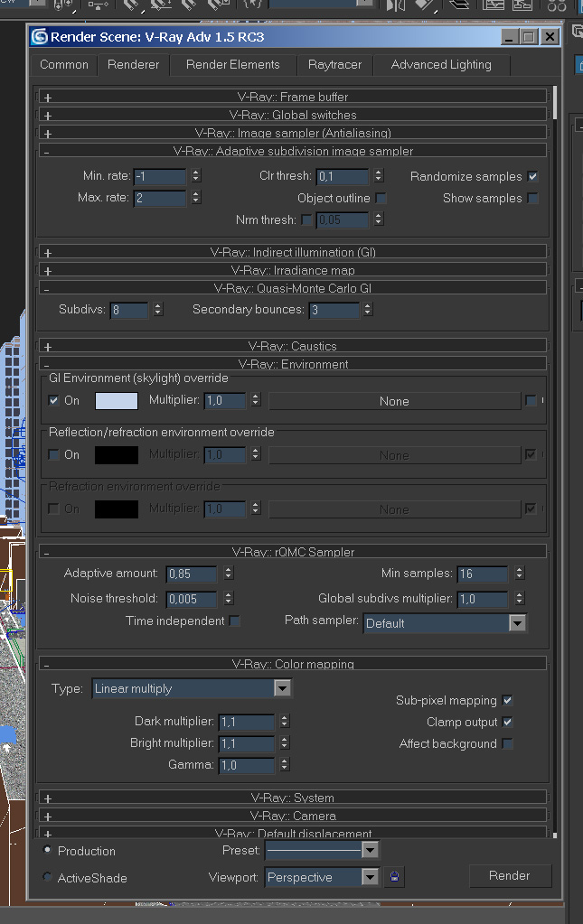Click the Min. rate input field
The image size is (583, 924).
tap(160, 176)
